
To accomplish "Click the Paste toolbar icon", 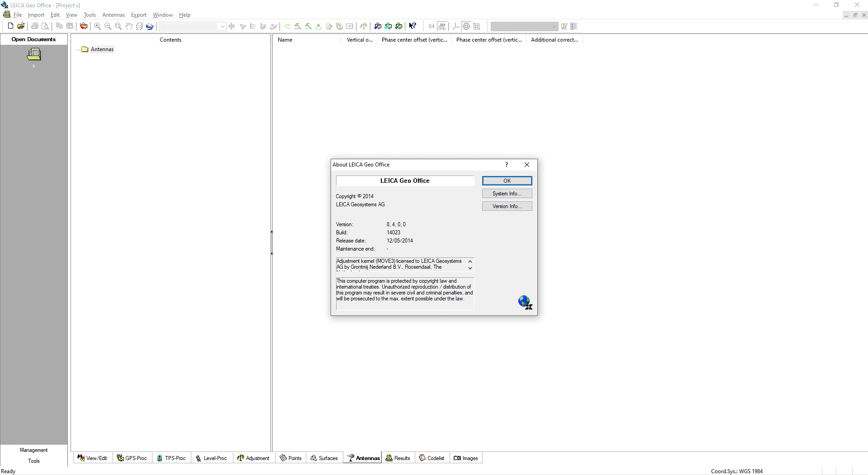I will [70, 26].
